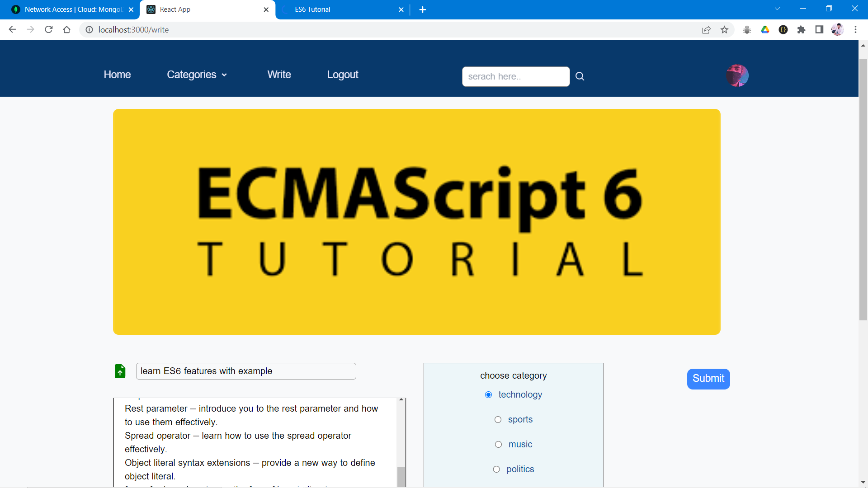Toggle browser side panel icon
This screenshot has width=868, height=488.
(x=819, y=30)
